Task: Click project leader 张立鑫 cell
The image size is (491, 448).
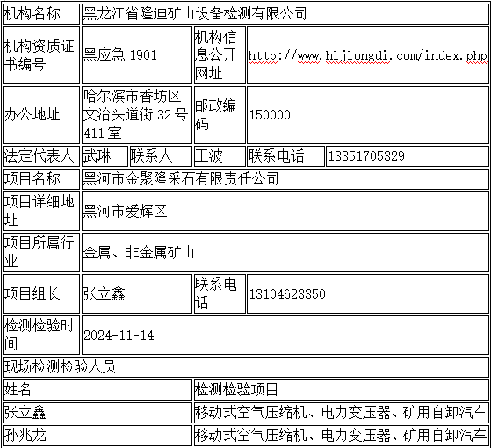Action: 137,293
